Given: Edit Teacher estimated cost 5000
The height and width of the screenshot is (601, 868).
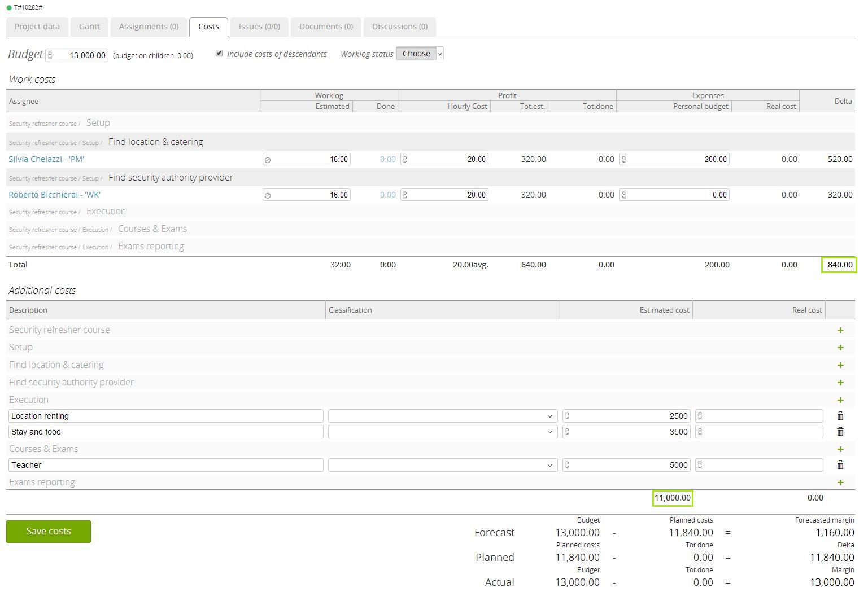Looking at the screenshot, I should click(x=626, y=465).
